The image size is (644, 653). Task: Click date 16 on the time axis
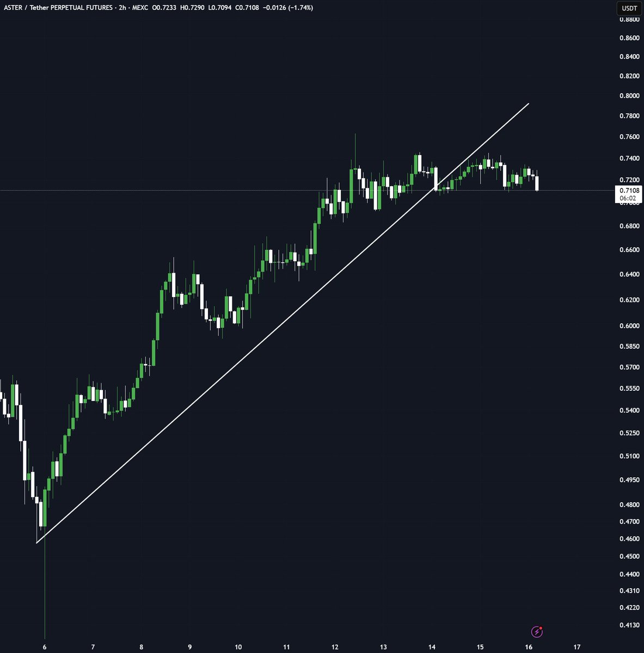529,647
